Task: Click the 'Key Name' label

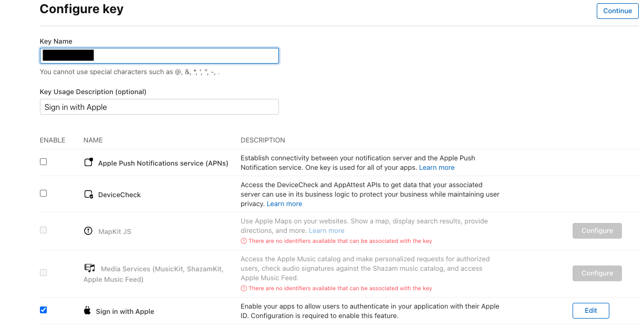Action: pos(56,42)
